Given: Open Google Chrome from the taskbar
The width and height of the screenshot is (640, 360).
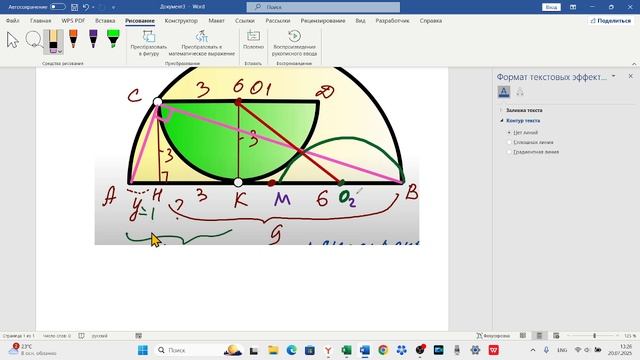Looking at the screenshot, I should [x=383, y=350].
